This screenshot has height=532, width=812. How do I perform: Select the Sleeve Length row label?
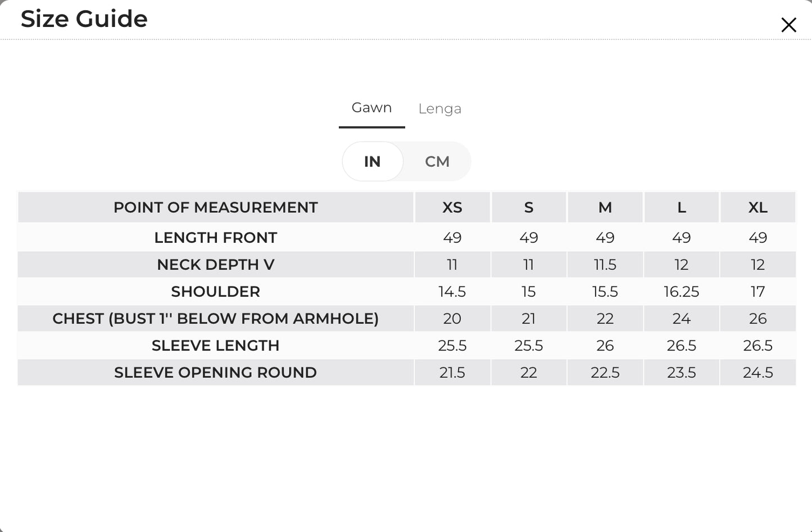[x=216, y=345]
